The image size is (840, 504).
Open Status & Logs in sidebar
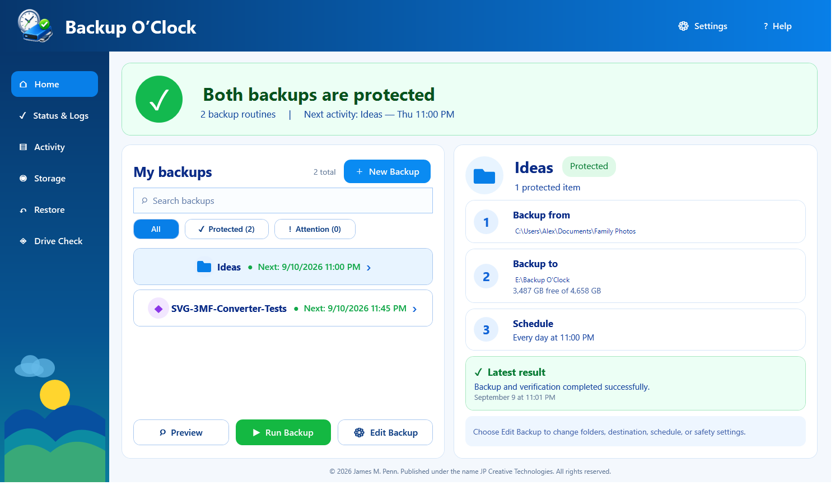(x=54, y=116)
